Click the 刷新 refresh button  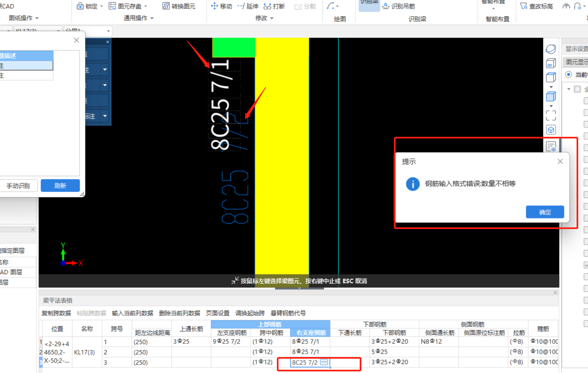pyautogui.click(x=60, y=186)
